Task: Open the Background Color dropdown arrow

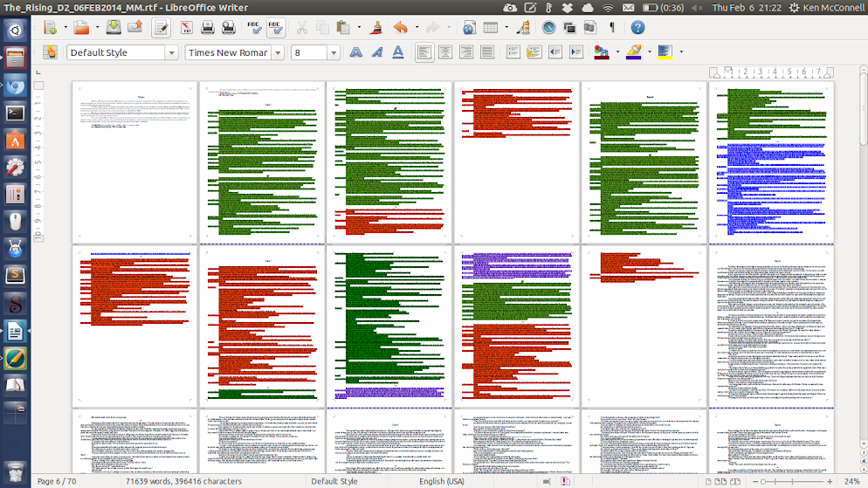Action: [x=681, y=52]
